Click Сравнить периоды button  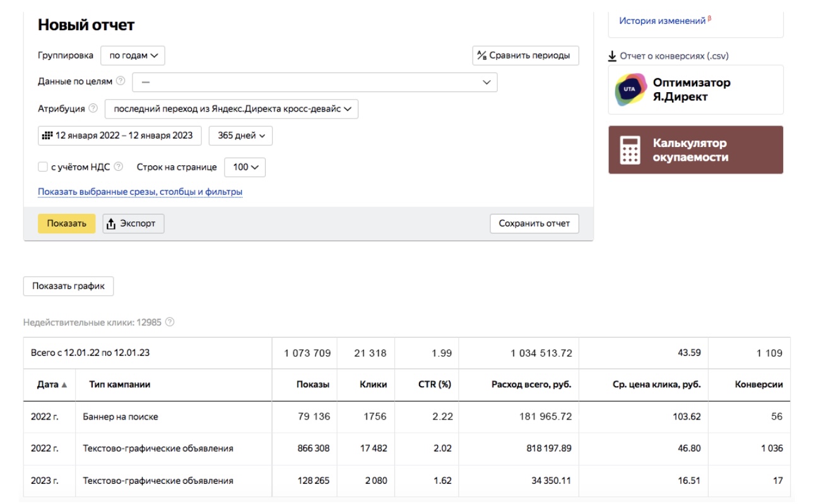click(x=525, y=56)
